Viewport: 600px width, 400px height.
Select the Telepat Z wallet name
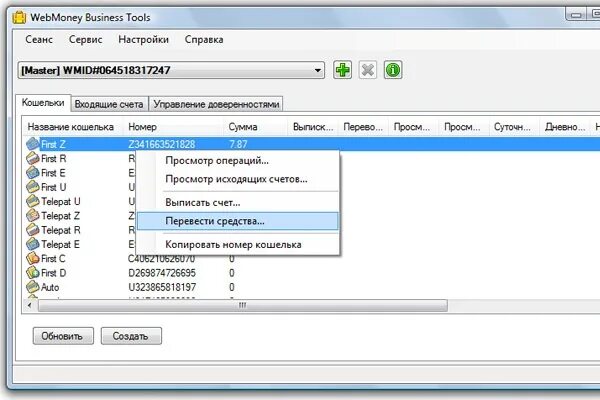[60, 216]
